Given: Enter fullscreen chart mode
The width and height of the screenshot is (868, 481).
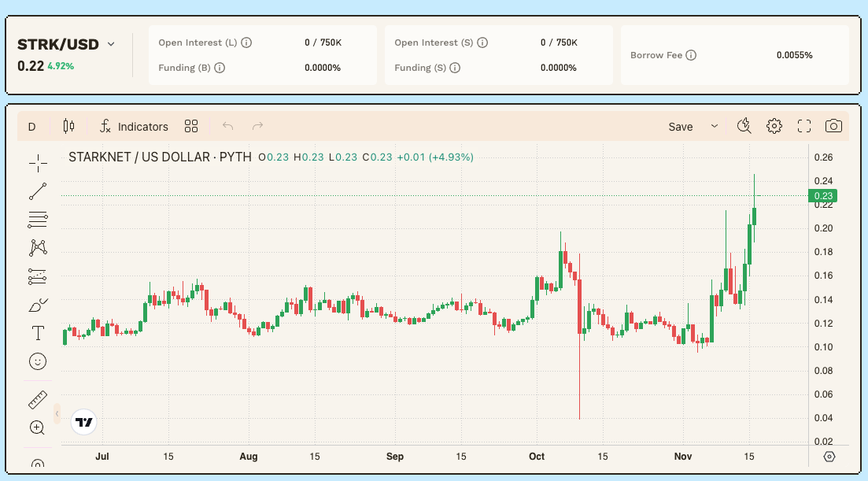Looking at the screenshot, I should coord(803,126).
